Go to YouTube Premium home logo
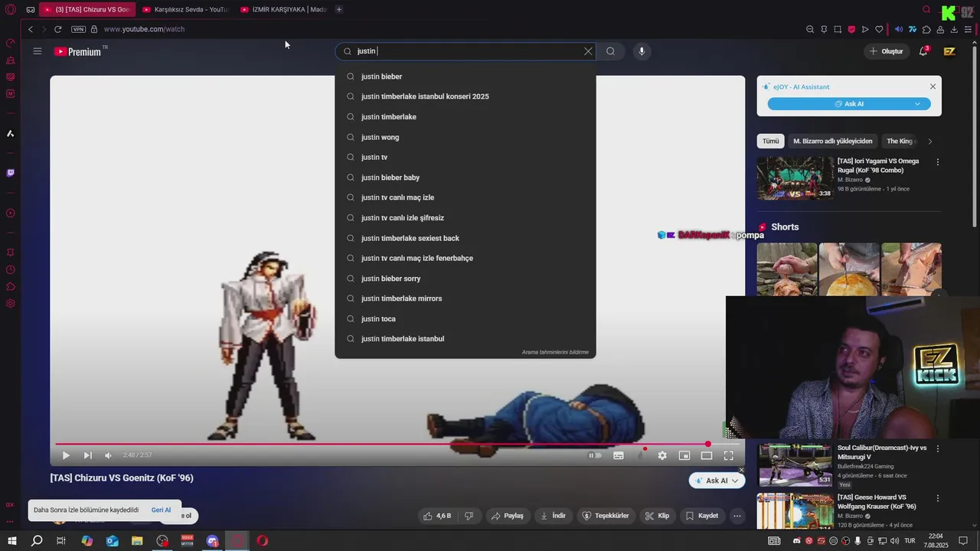The image size is (980, 551). tap(79, 51)
